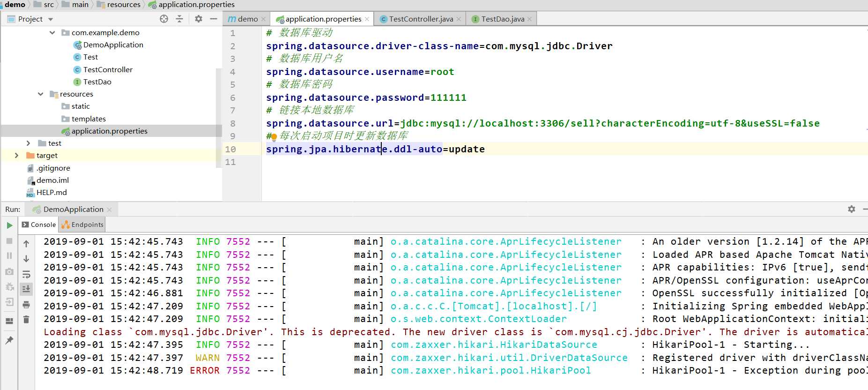Viewport: 868px width, 390px height.
Task: Click line number 10 in gutter
Action: click(x=230, y=149)
